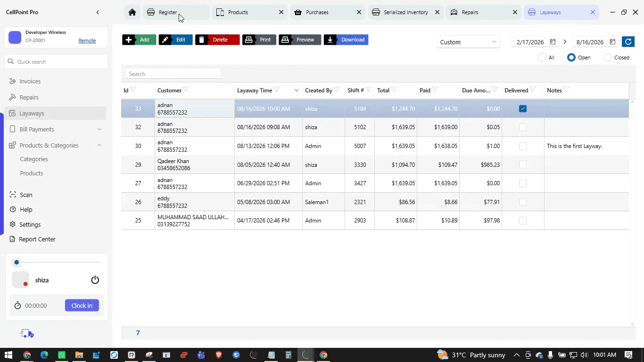Click the Categories sidebar item
The height and width of the screenshot is (362, 644).
(x=34, y=159)
